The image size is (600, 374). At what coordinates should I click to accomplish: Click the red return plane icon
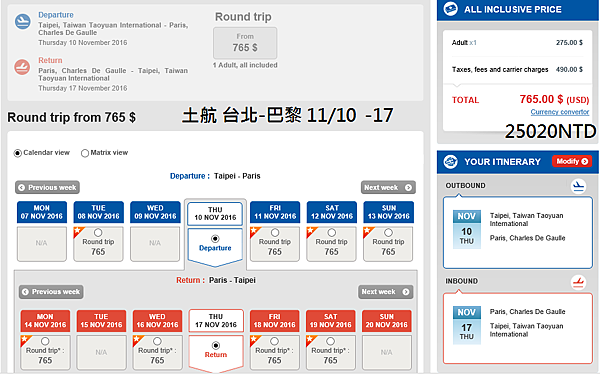coord(22,67)
